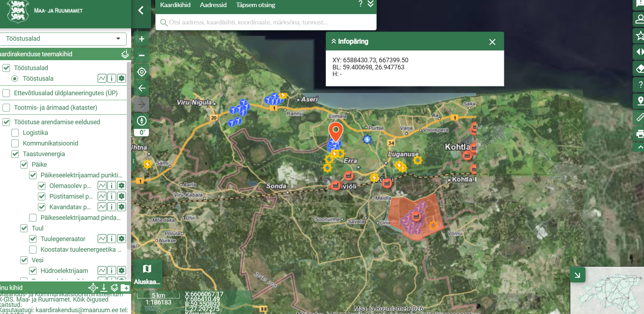This screenshot has height=314, width=644.
Task: Uncheck the Hüdroelektrijaam layer
Action: (33, 271)
